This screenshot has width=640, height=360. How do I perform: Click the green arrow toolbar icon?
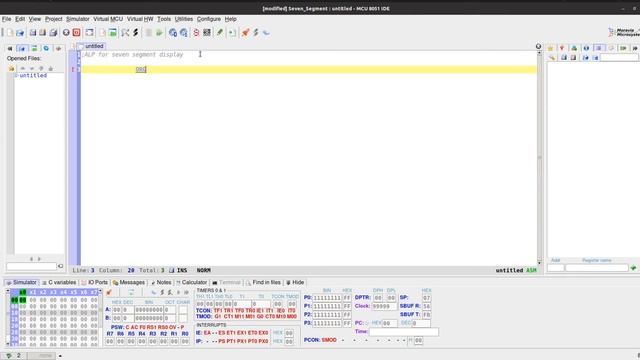pos(159,33)
